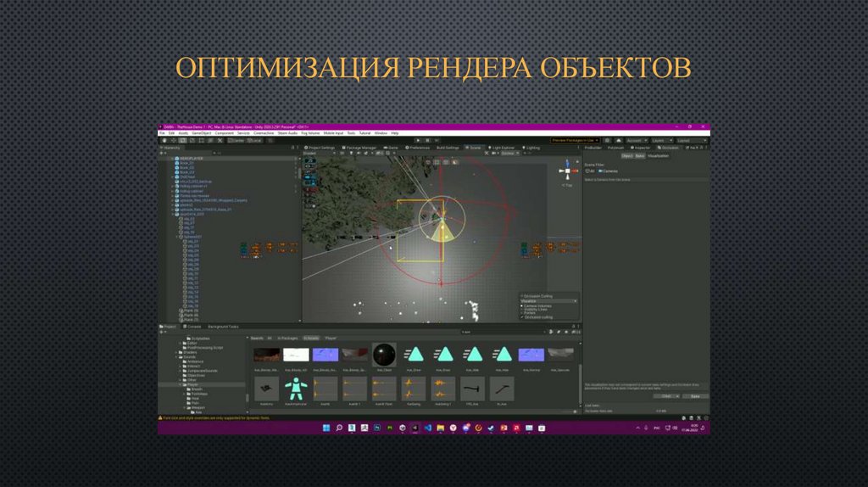Viewport: 868px width, 487px height.
Task: Open the Gizmos dropdown in Scene view
Action: pyautogui.click(x=510, y=153)
